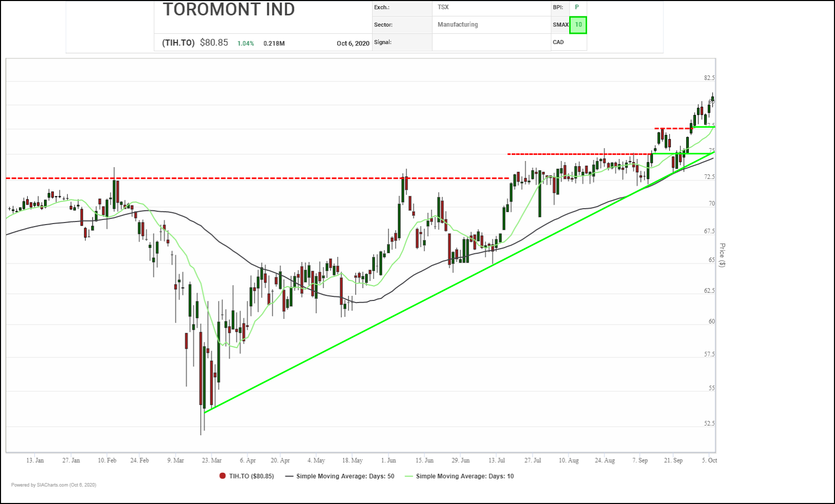Viewport: 835px width, 504px height.
Task: Click the green SMAX score box showing 10
Action: 578,25
